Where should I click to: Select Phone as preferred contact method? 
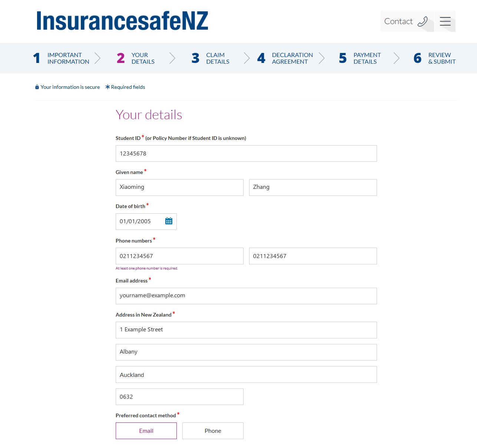coord(213,431)
